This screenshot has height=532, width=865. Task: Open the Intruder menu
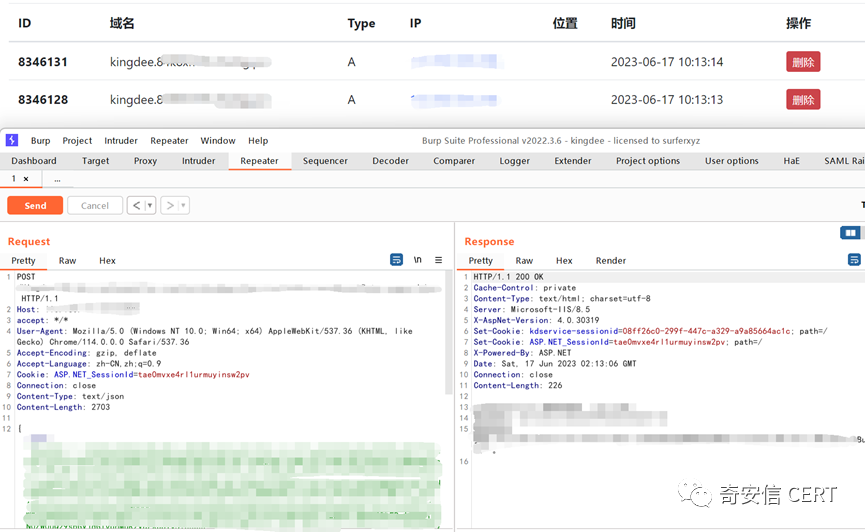click(121, 141)
